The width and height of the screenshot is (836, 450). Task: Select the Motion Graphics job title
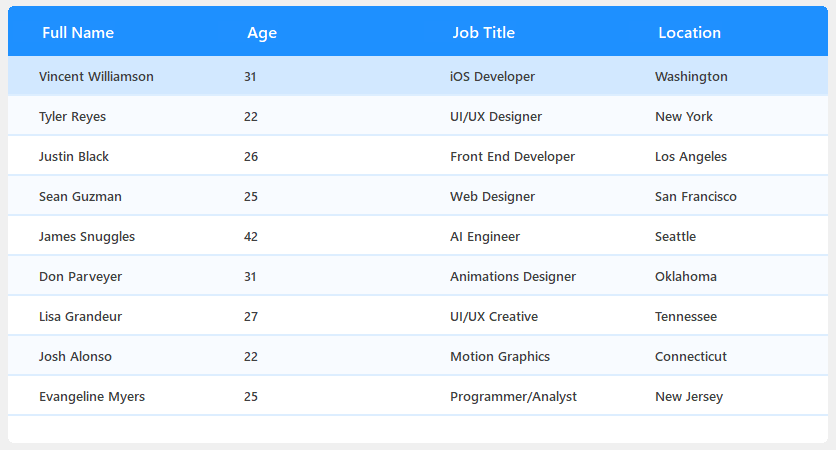500,356
